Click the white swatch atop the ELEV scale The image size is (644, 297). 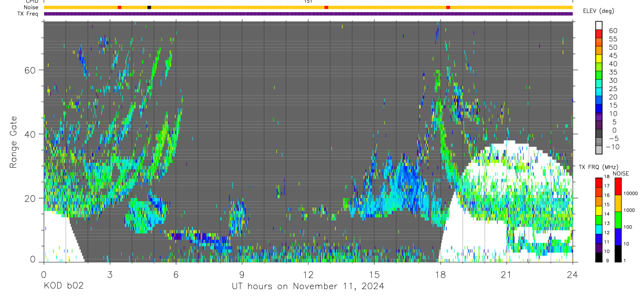(599, 25)
